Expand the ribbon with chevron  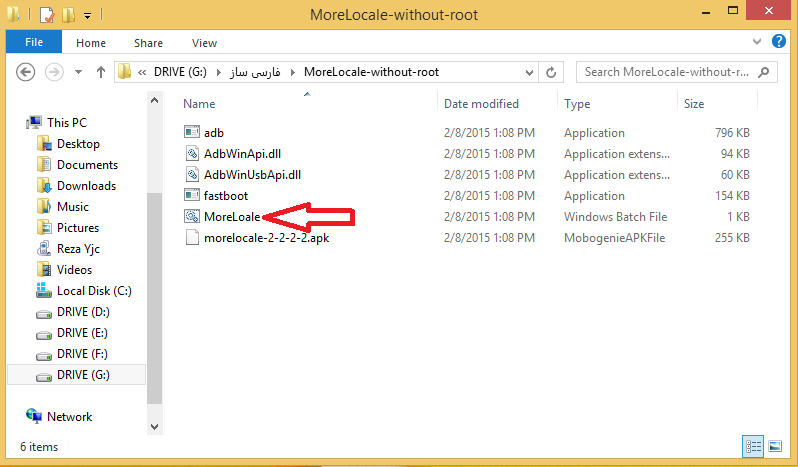pos(757,42)
